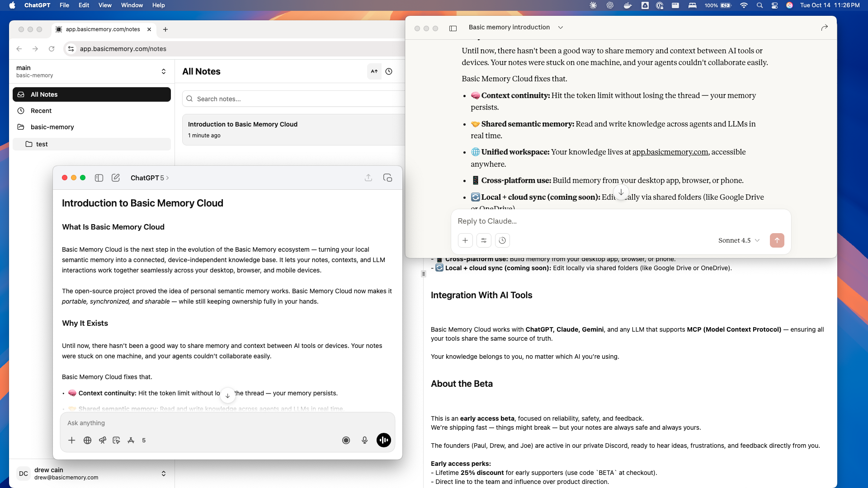868x488 pixels.
Task: Start ChatGPT voice mode with waveform button
Action: tap(383, 440)
